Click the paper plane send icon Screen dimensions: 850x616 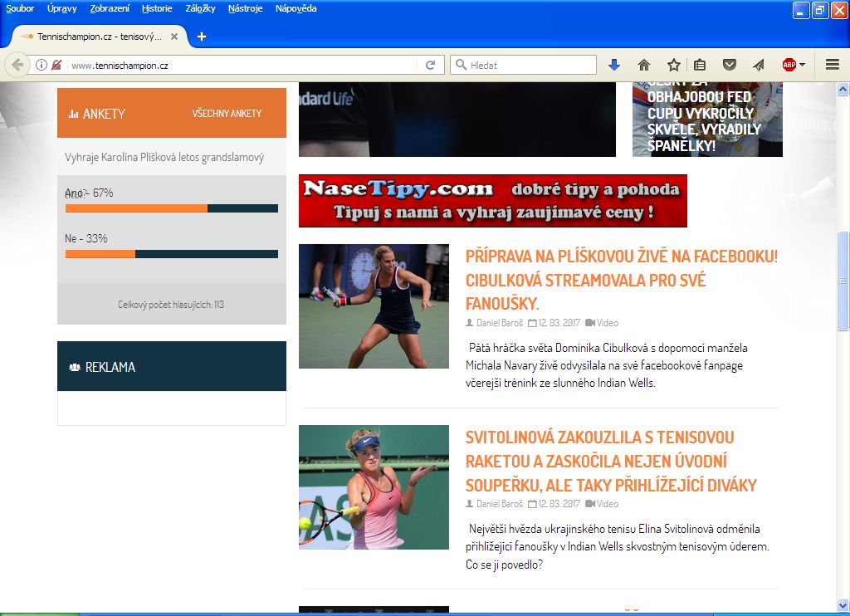tap(758, 65)
